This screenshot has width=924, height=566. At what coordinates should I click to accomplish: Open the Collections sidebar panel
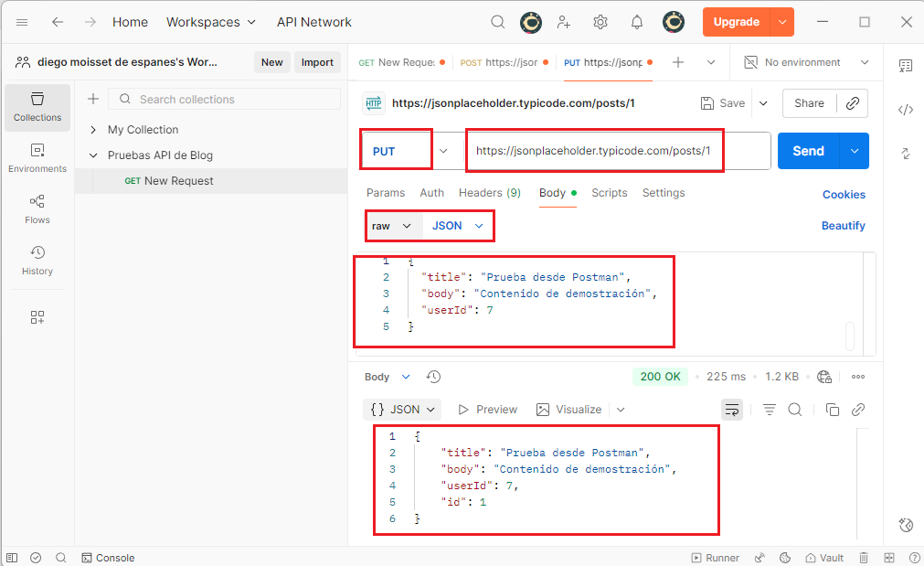[37, 107]
